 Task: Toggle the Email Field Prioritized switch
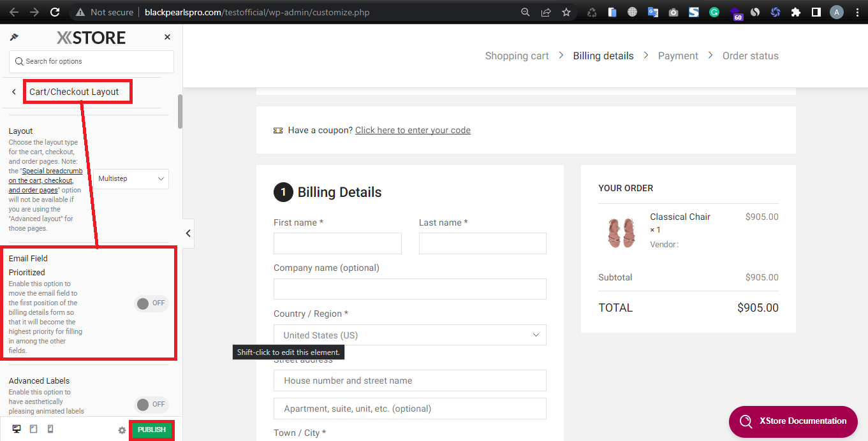pos(152,303)
